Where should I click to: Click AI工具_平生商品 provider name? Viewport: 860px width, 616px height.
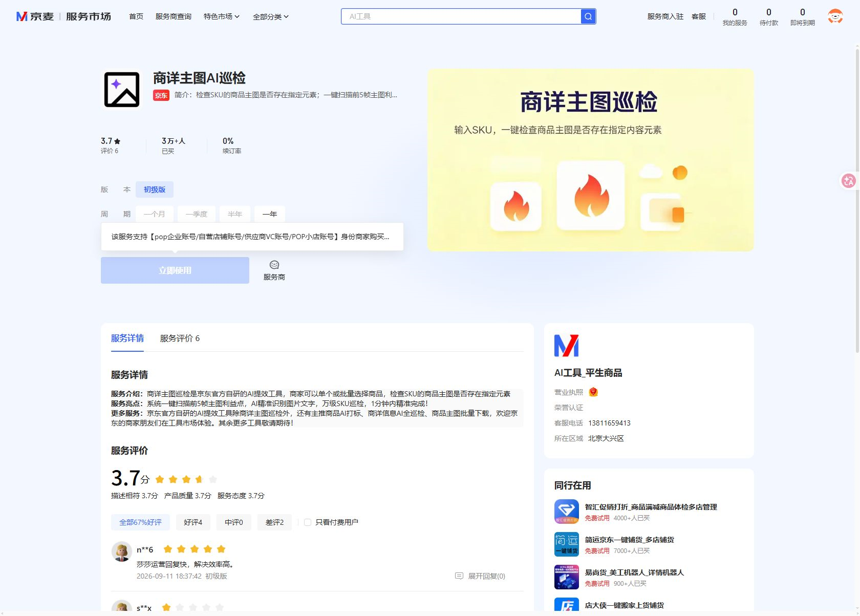(588, 373)
